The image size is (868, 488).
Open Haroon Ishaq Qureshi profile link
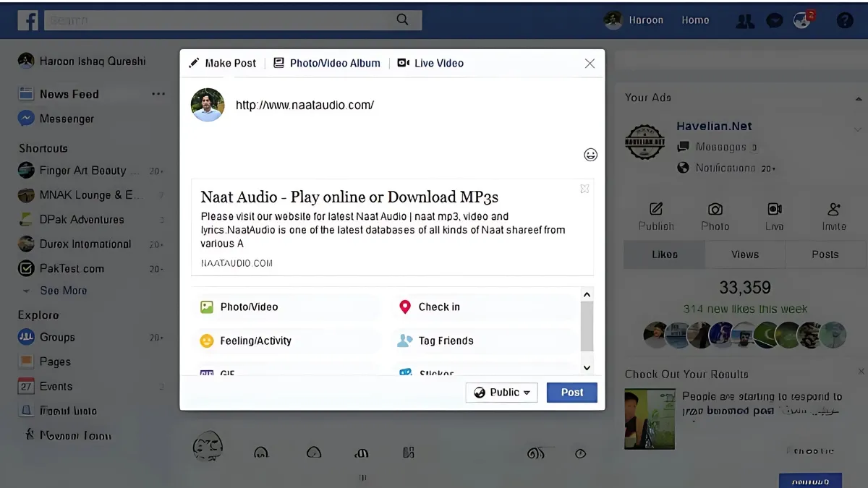[x=82, y=61]
